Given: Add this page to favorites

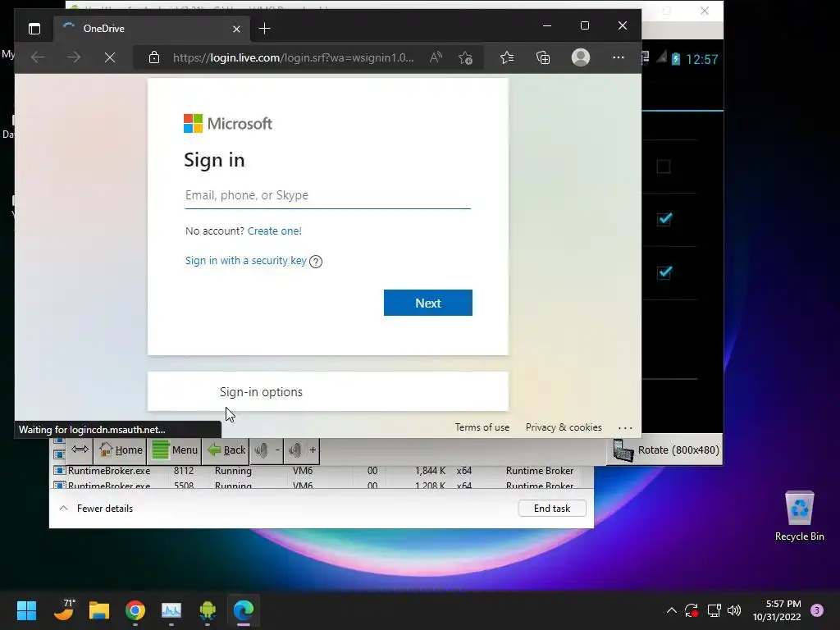Looking at the screenshot, I should coord(466,57).
